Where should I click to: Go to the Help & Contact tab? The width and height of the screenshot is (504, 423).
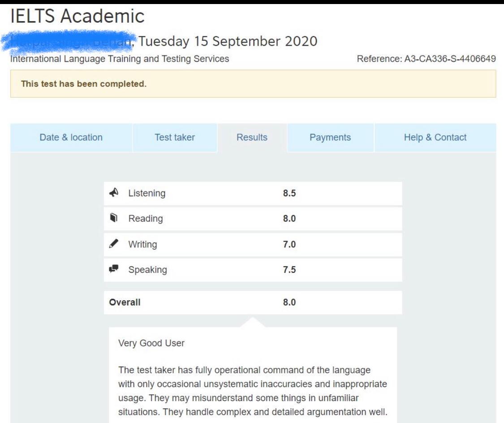click(x=435, y=138)
